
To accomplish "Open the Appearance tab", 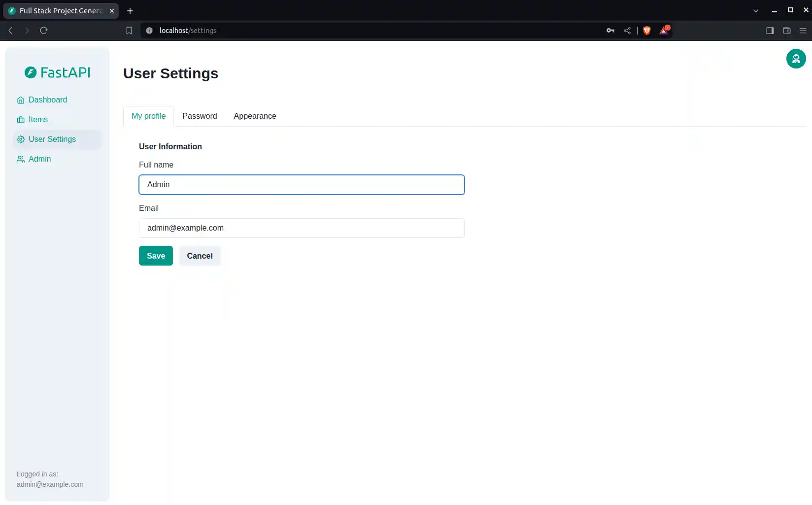I will coord(255,116).
